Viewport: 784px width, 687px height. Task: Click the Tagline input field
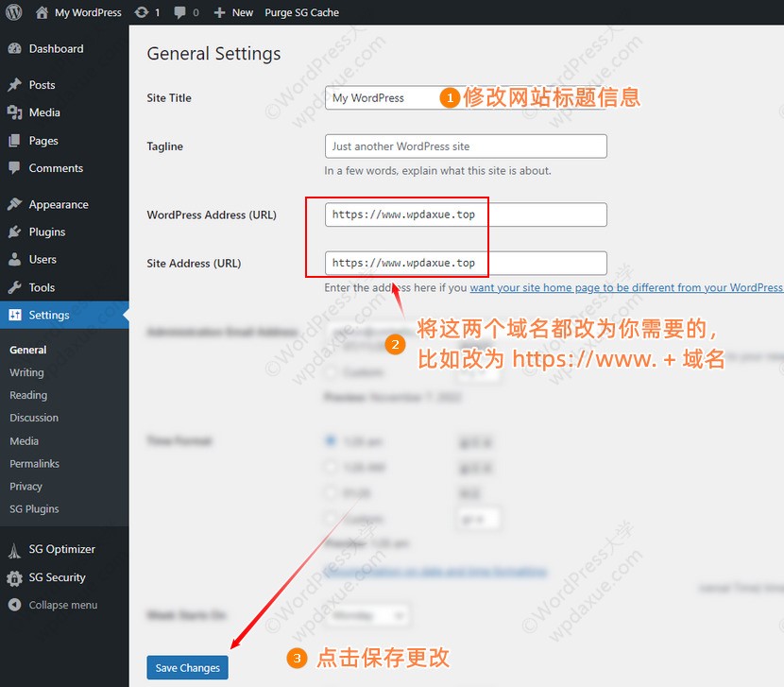[466, 146]
